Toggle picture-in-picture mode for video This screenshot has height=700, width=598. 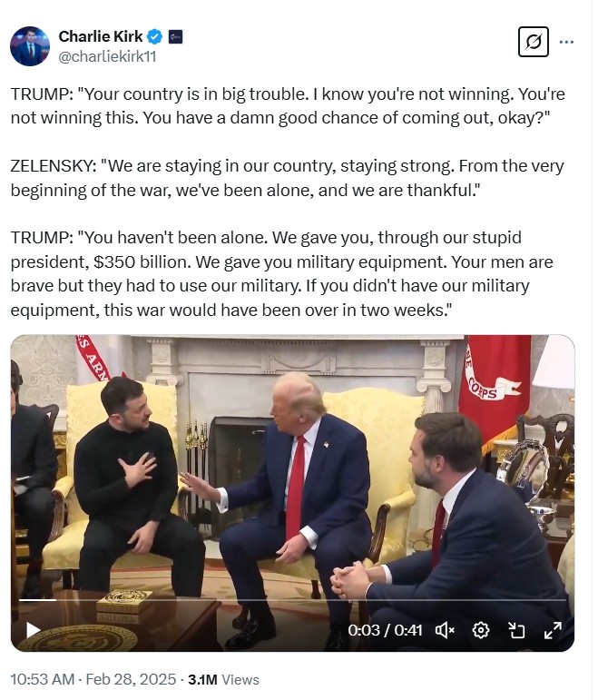click(516, 630)
